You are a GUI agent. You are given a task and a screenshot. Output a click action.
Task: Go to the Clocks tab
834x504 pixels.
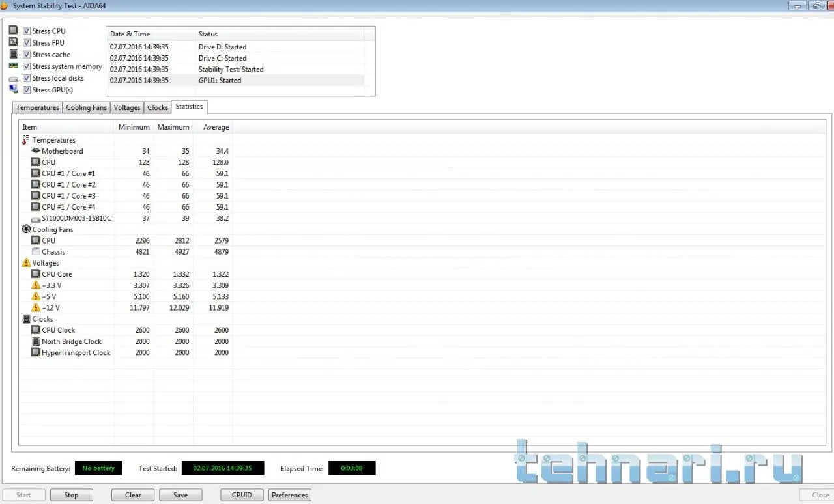[158, 107]
